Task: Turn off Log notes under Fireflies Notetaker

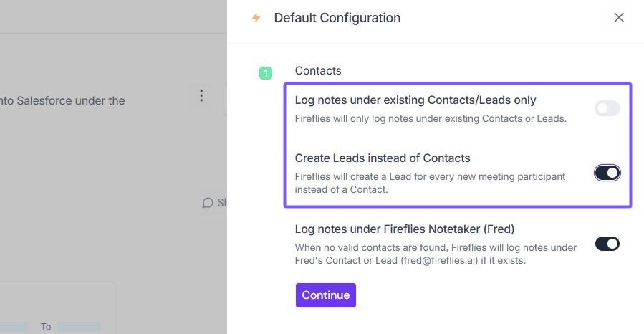Action: pos(607,244)
